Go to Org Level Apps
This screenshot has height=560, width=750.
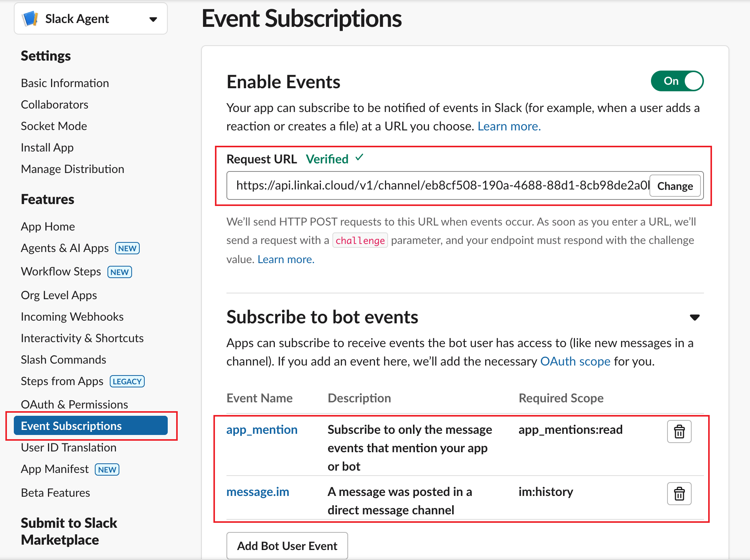click(59, 295)
